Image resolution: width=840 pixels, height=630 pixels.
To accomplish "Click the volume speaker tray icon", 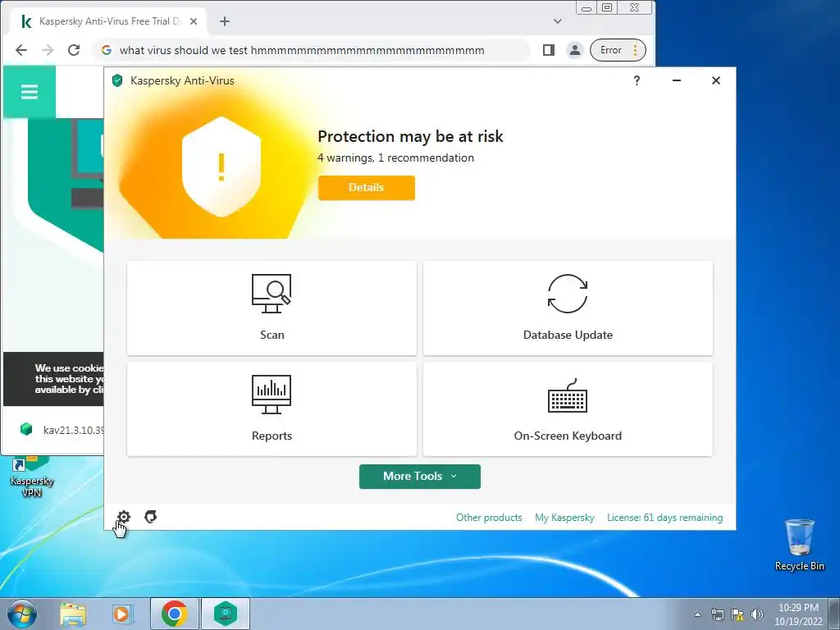I will pos(757,614).
